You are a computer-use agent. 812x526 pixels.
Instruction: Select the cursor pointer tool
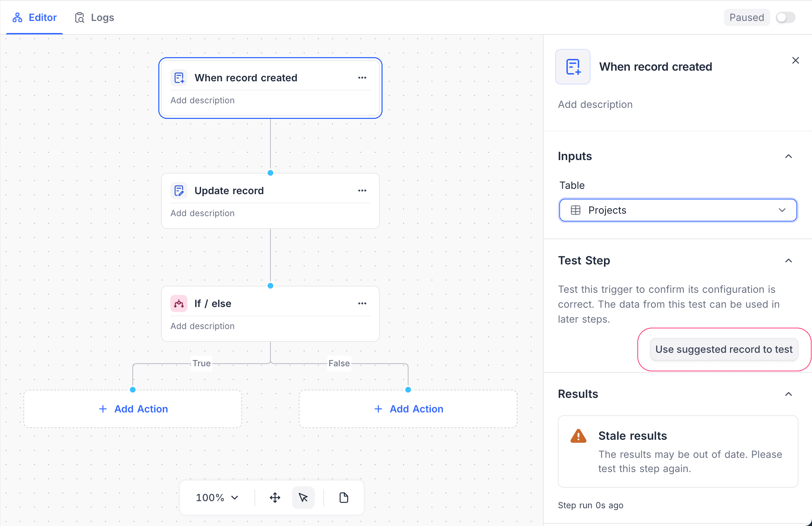click(303, 497)
